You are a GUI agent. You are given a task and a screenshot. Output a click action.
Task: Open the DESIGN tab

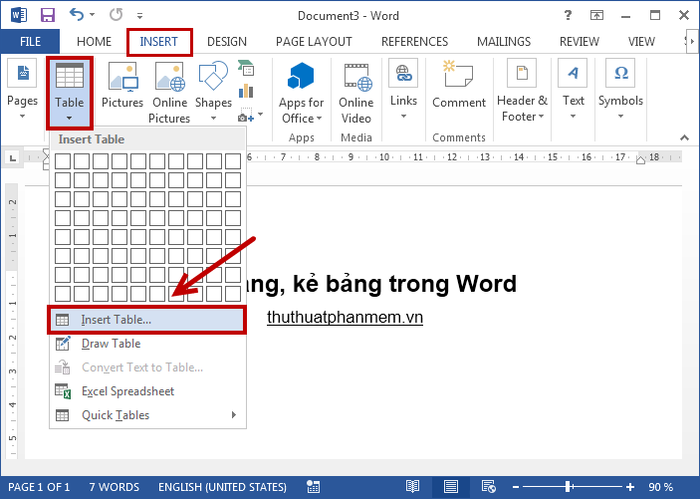point(227,42)
